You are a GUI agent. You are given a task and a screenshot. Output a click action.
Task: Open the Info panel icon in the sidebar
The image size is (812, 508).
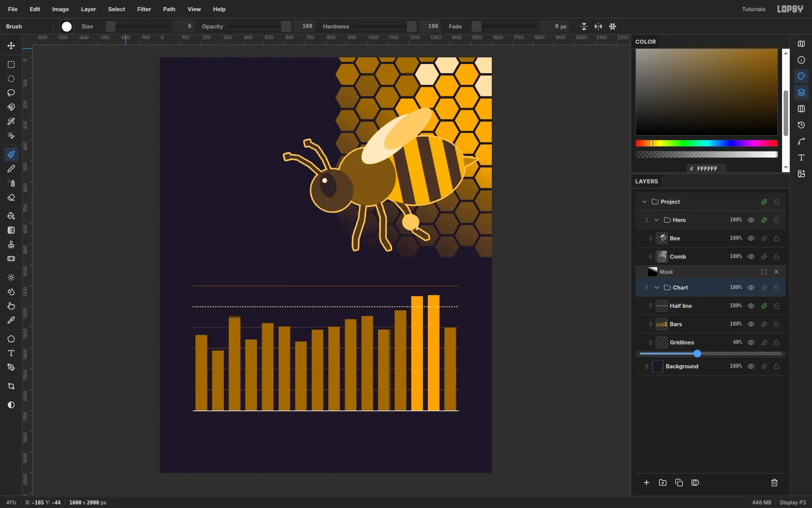(x=801, y=60)
